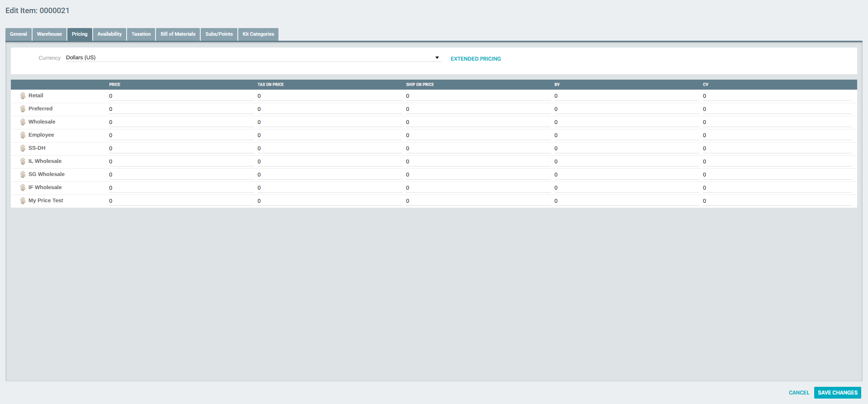868x404 pixels.
Task: Click the coin icon next to SS-DH
Action: tap(23, 148)
